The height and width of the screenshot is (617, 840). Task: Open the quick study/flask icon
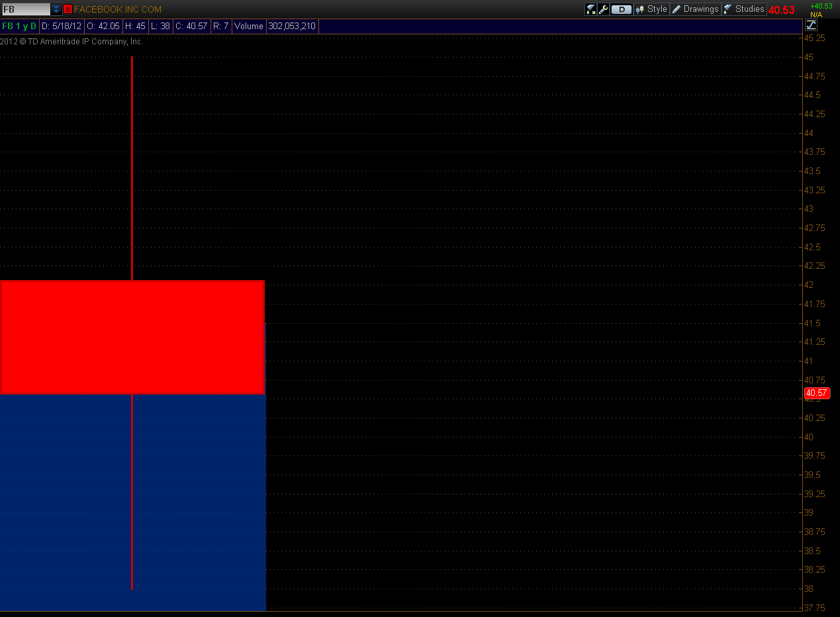[591, 9]
